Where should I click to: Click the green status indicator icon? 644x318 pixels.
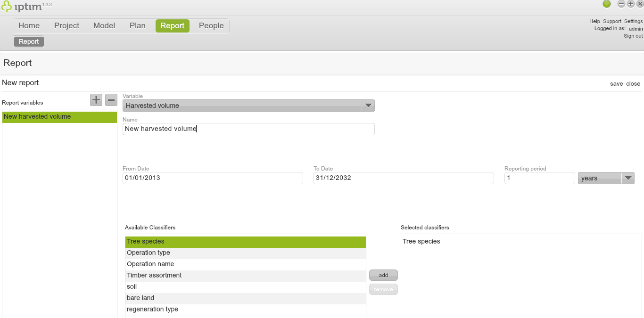pyautogui.click(x=607, y=4)
